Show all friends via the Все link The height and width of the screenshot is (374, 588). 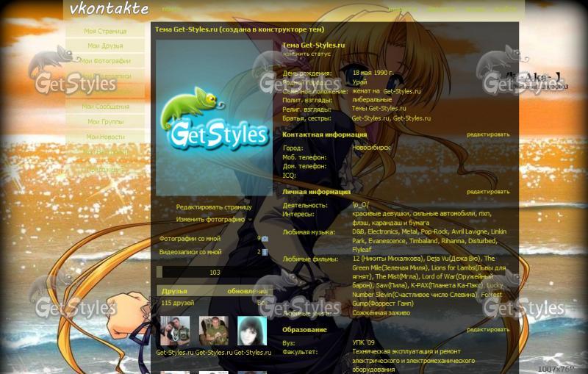(262, 302)
